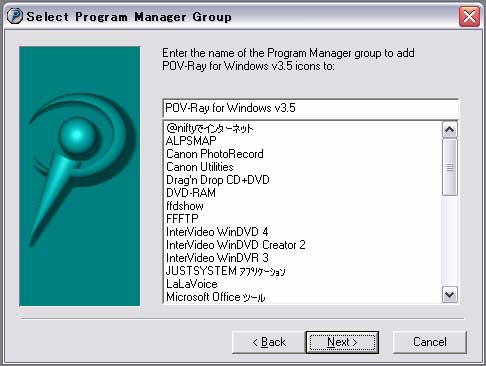Cancel the installation
Screen dimensions: 486x366
click(x=429, y=342)
